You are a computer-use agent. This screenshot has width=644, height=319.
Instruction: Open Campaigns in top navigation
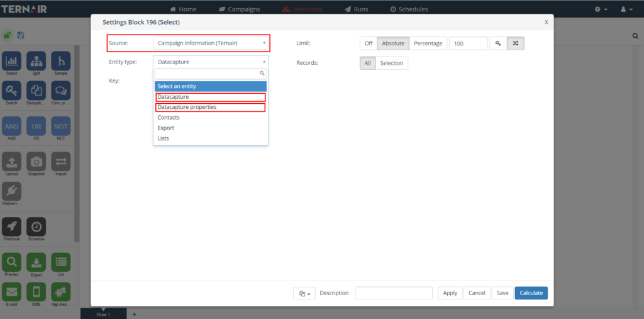(238, 9)
